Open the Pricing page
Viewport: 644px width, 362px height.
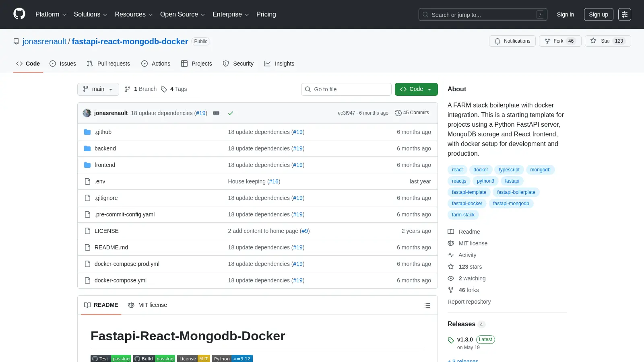click(x=266, y=14)
